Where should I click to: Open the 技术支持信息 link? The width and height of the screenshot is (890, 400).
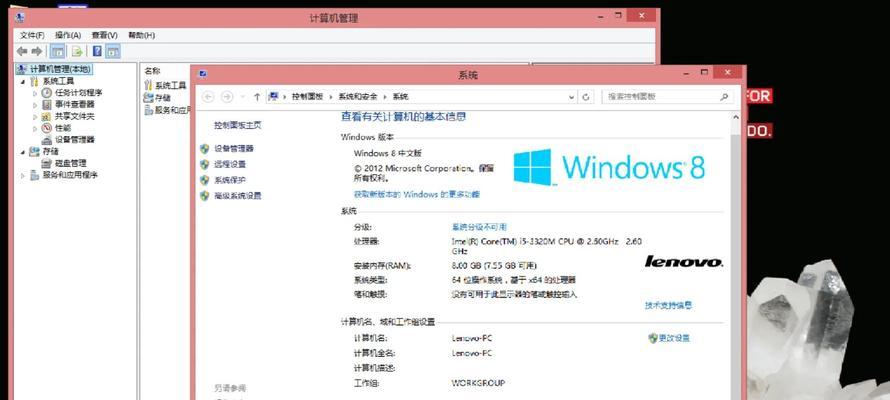click(669, 305)
